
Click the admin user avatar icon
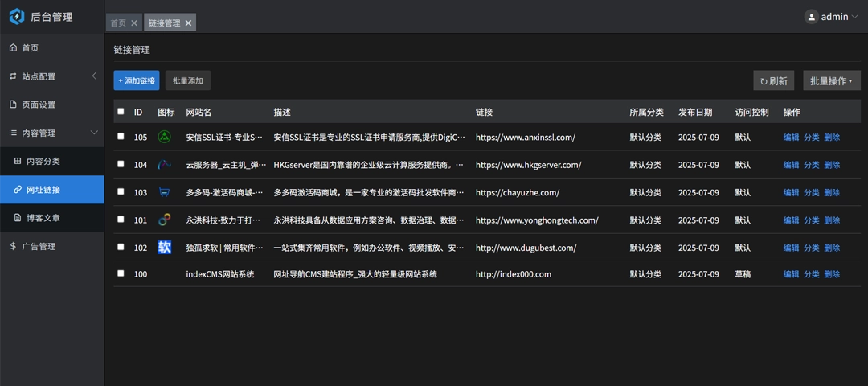[x=811, y=16]
